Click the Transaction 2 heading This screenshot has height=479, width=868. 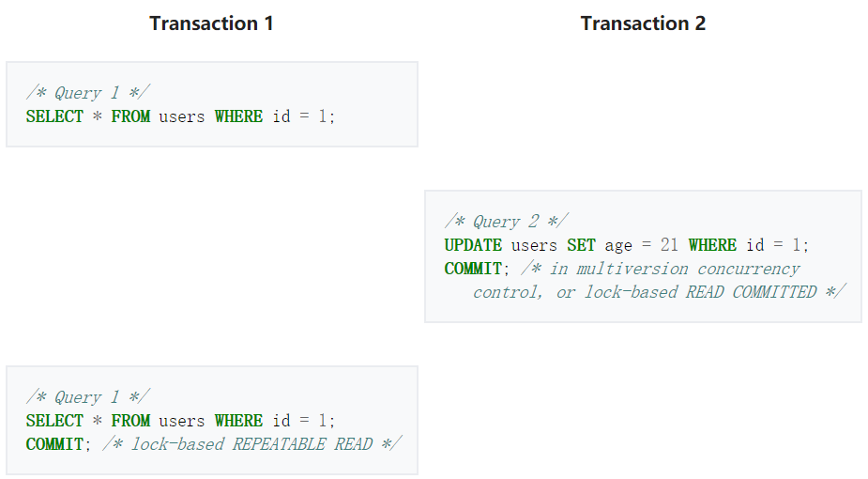[643, 23]
